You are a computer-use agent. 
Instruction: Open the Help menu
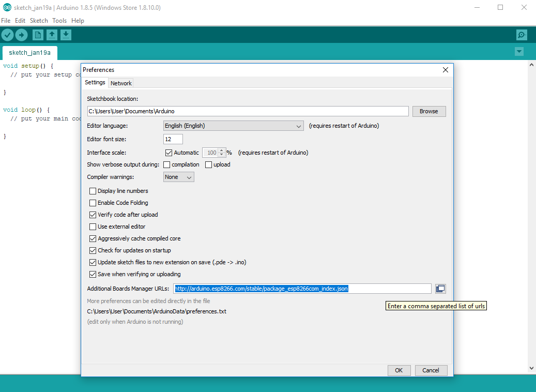(78, 21)
